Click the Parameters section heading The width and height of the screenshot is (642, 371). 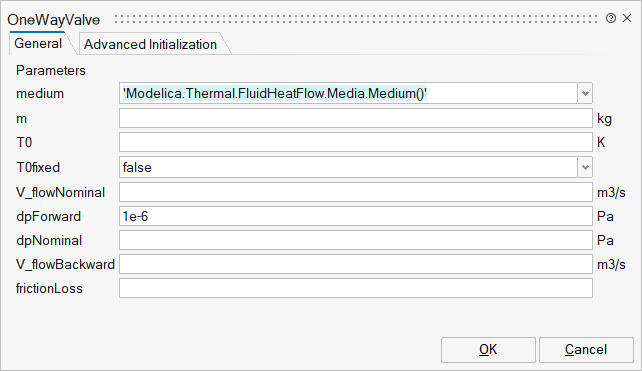click(51, 70)
